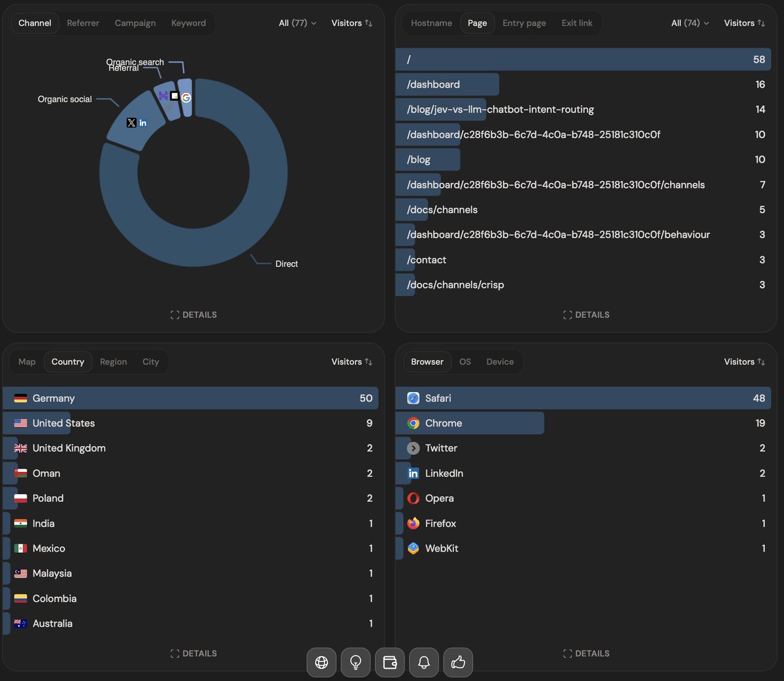Click the United Kingdom flag icon

[21, 448]
